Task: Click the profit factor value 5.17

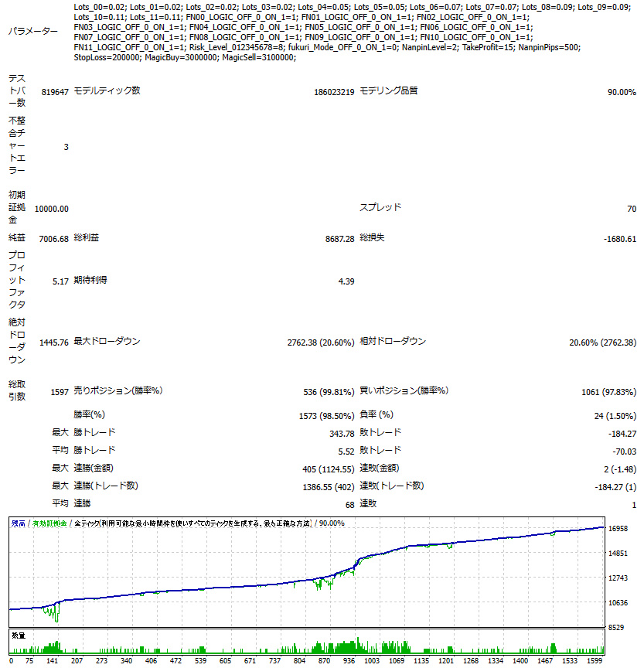Action: [60, 281]
